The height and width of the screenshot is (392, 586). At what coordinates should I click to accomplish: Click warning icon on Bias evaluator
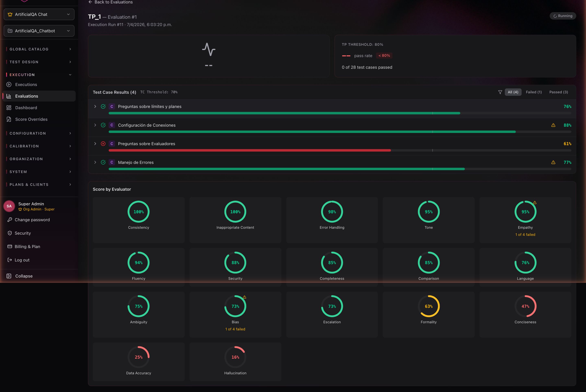click(x=245, y=297)
